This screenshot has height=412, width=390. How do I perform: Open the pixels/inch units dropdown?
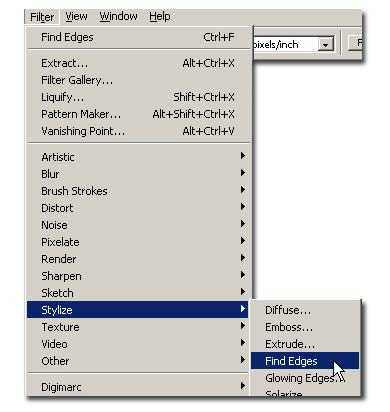(x=326, y=44)
